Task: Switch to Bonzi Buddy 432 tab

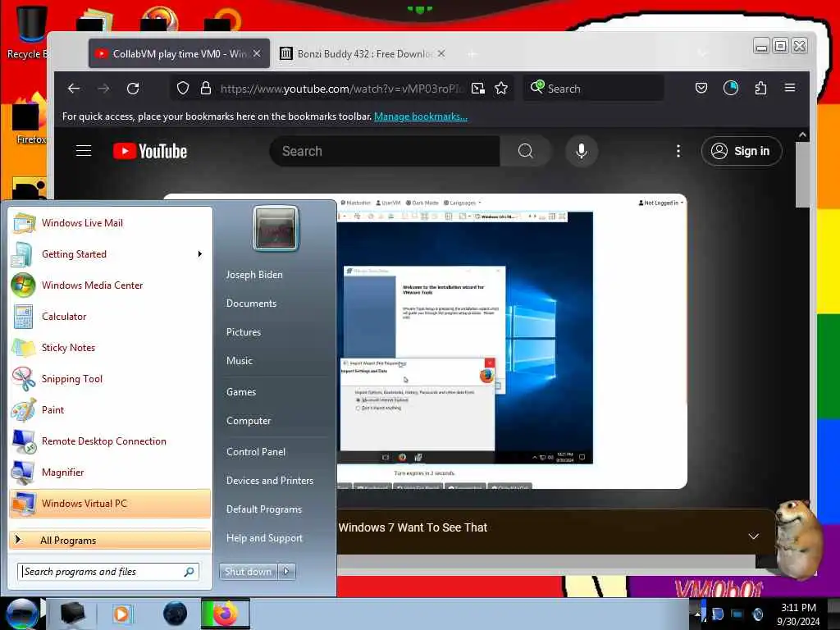Action: tap(363, 53)
